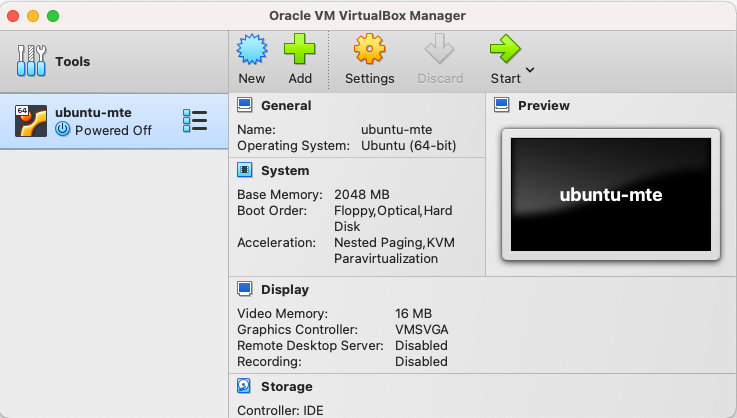Screen dimensions: 737x418
Task: Open the System section heading
Action: coord(285,171)
